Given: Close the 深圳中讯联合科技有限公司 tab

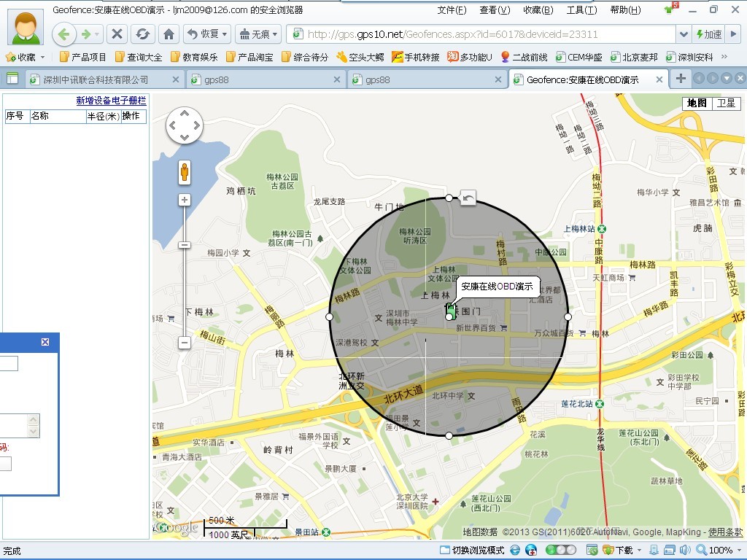Looking at the screenshot, I should tap(175, 79).
